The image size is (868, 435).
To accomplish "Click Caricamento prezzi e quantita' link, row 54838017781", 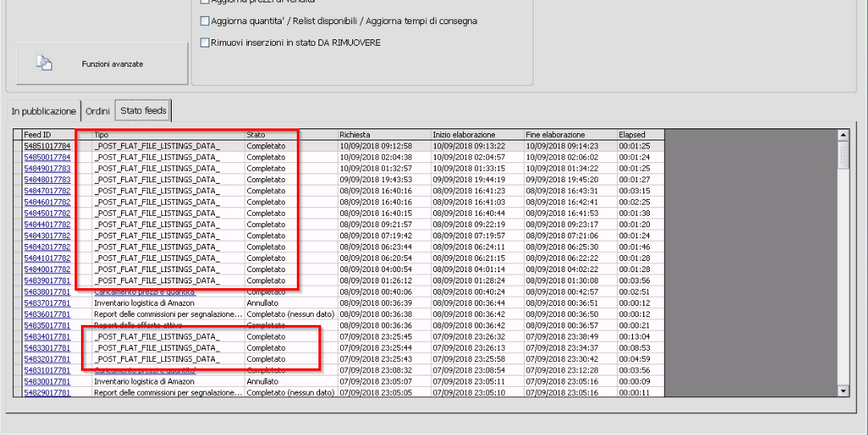I will point(144,292).
